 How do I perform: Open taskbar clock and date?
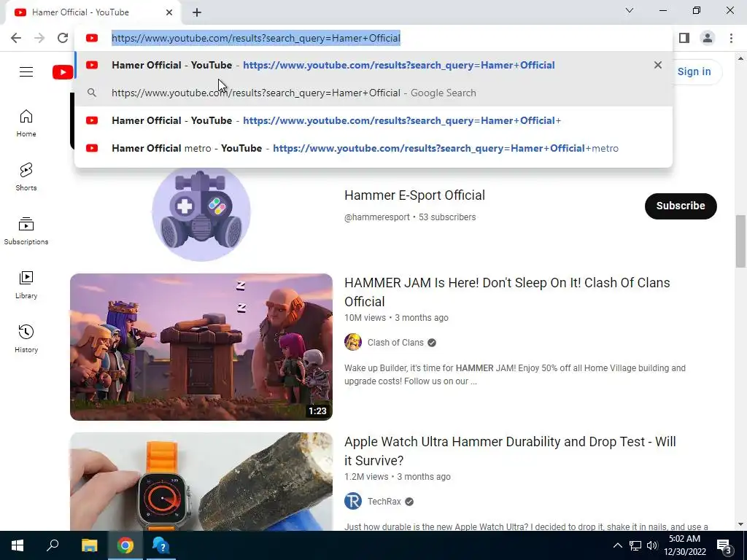(x=684, y=545)
